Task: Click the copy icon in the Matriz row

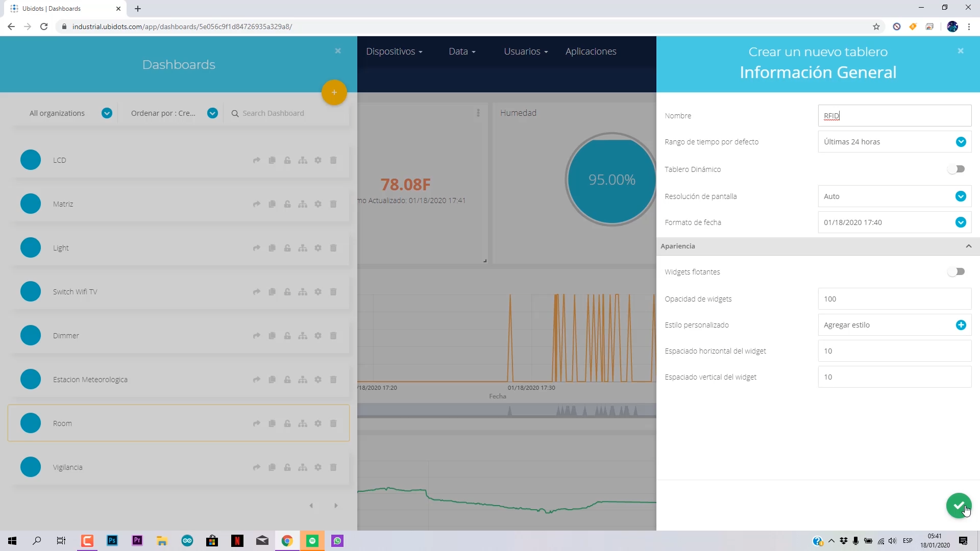Action: click(x=272, y=204)
